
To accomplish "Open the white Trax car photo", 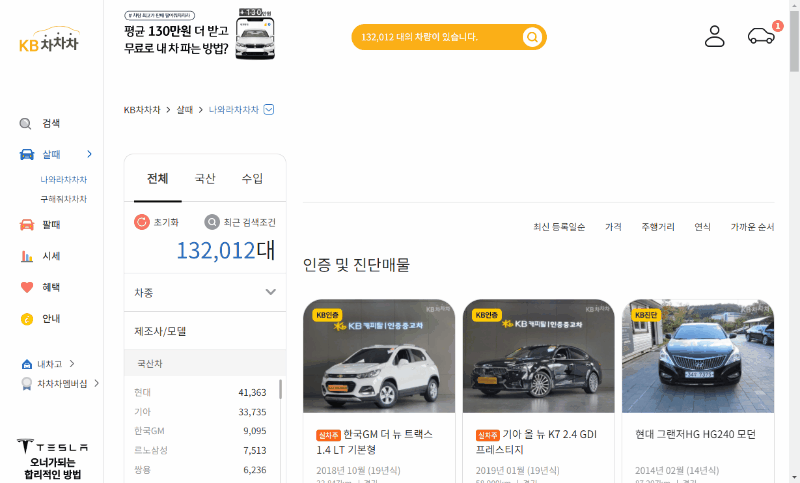I will [379, 356].
